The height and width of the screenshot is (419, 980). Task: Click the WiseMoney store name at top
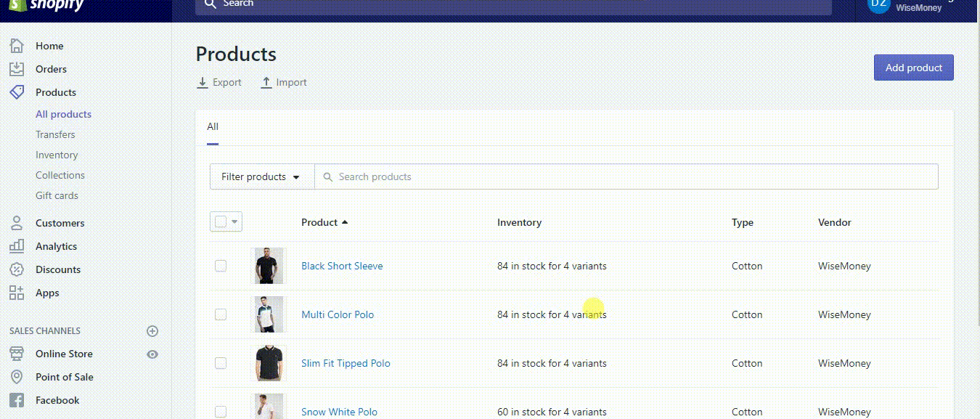pyautogui.click(x=919, y=8)
